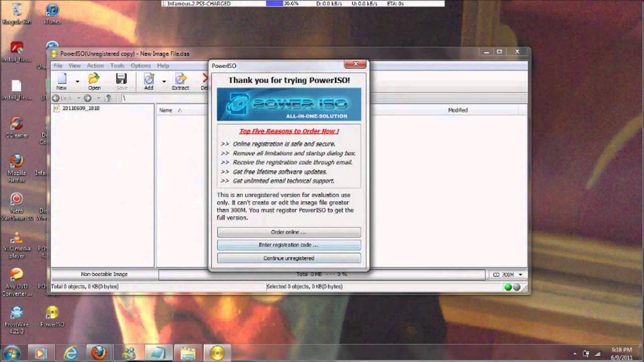Expand the Forward history dropdown arrow
Screen dimensions: 644x362
pyautogui.click(x=98, y=99)
